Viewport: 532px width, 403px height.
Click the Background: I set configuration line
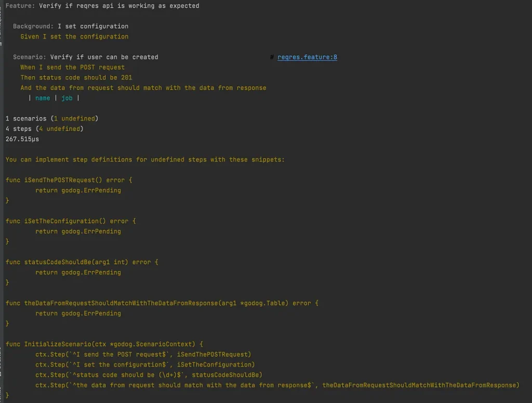pos(71,27)
